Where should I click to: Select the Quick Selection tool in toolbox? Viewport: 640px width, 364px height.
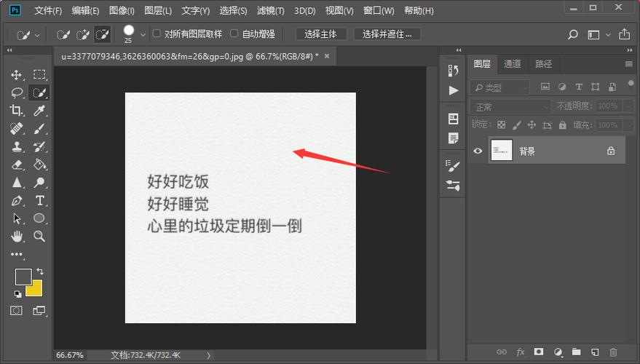click(39, 92)
